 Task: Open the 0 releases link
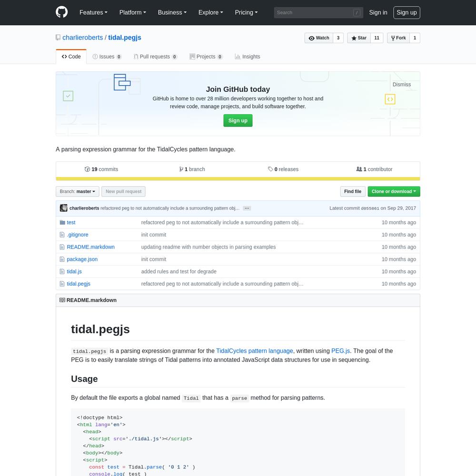tap(283, 169)
